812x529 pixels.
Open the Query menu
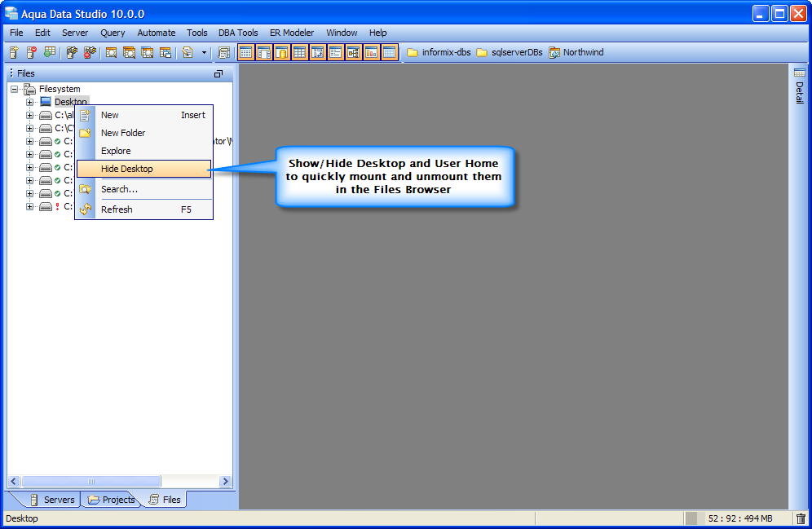[x=113, y=33]
